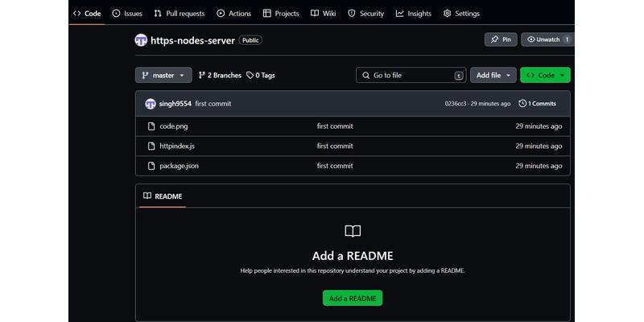Click the open book README icon
Image resolution: width=644 pixels, height=322 pixels.
353,232
